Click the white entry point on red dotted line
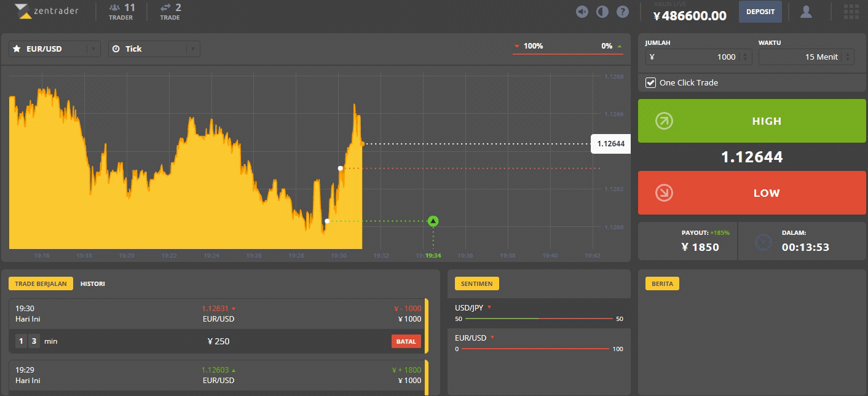The height and width of the screenshot is (396, 868). (340, 168)
